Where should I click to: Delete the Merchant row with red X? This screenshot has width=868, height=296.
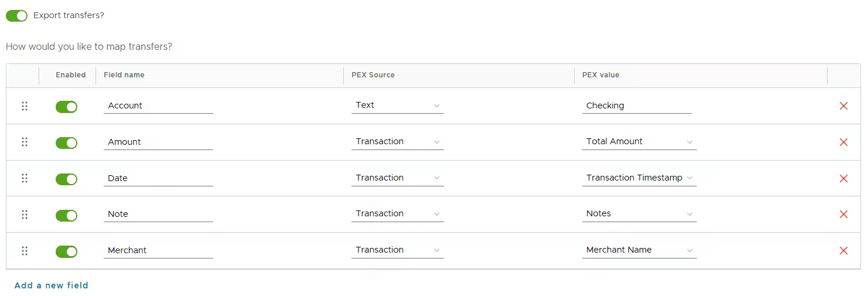(843, 251)
